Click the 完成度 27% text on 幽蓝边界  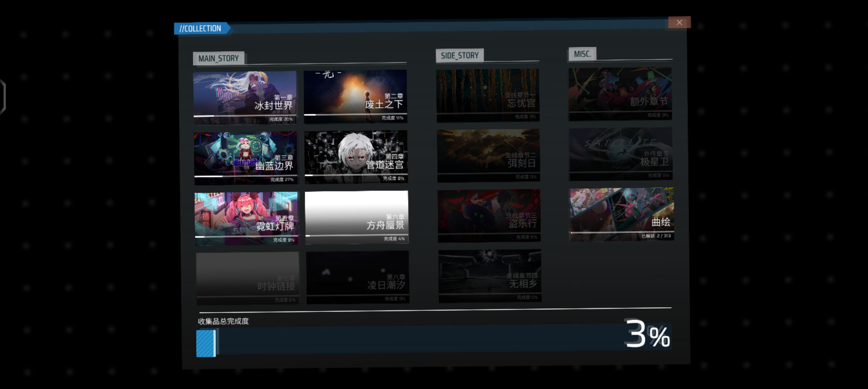282,179
